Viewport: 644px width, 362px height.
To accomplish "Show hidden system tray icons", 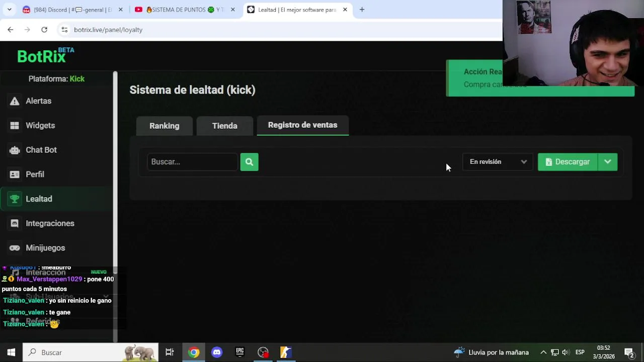I will [543, 352].
